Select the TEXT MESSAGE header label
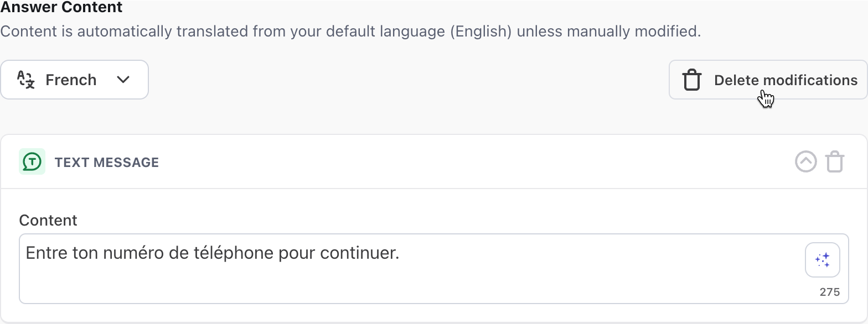Viewport: 868px width, 324px height. pos(107,162)
